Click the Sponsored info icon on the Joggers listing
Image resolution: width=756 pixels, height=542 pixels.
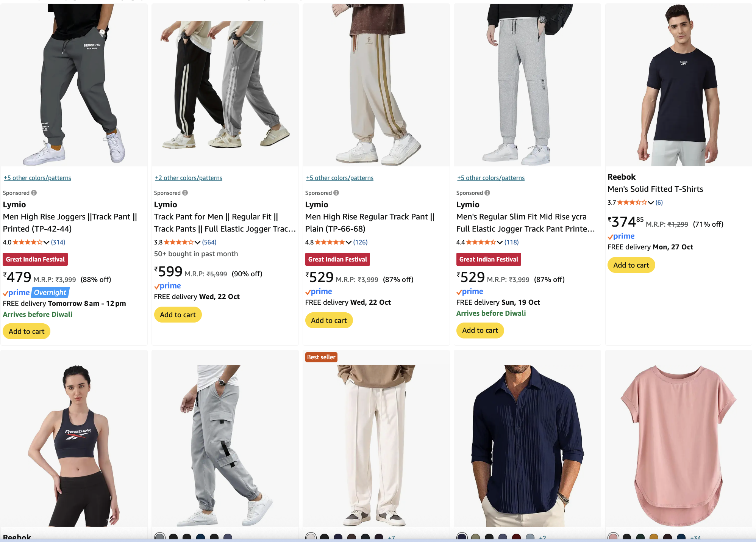[34, 193]
